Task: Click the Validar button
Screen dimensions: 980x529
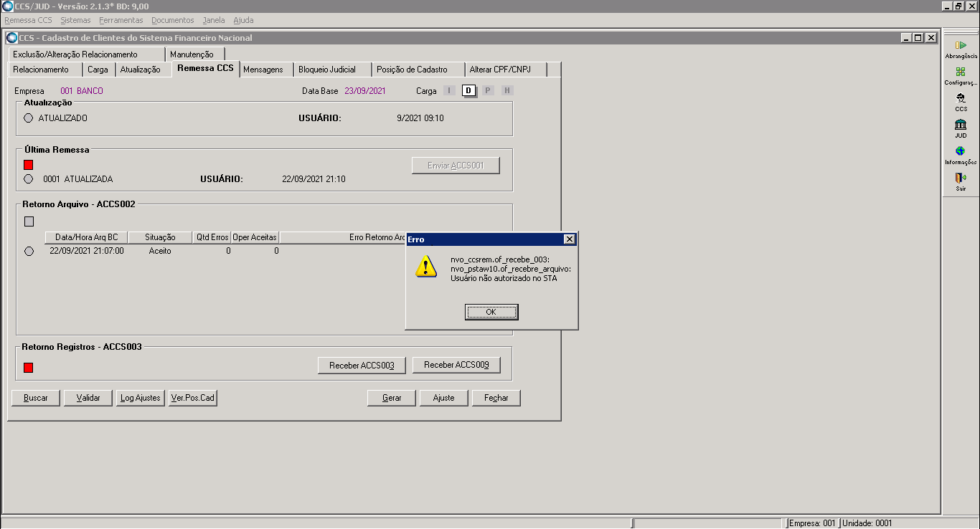Action: [x=88, y=398]
